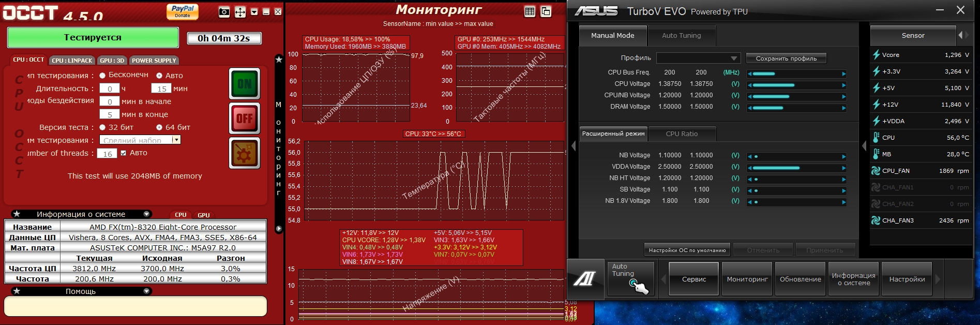Click the star icon beside help header
Image resolution: width=980 pixels, height=325 pixels.
pos(17,291)
